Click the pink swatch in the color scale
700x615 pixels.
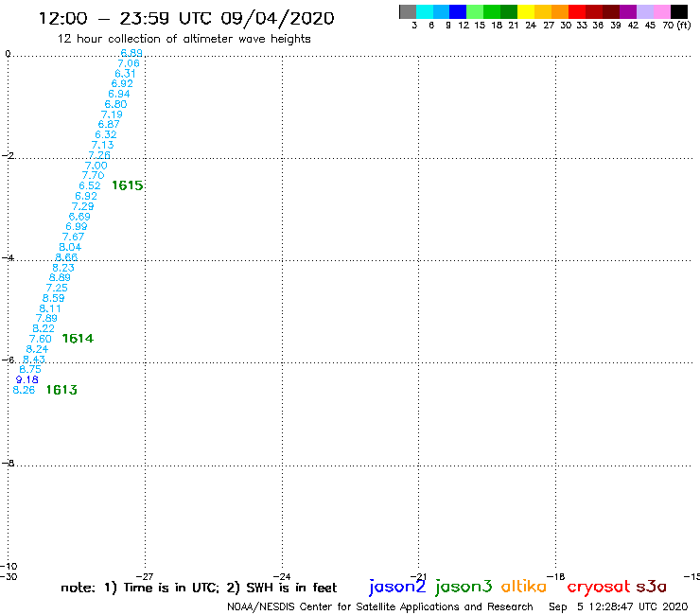pyautogui.click(x=662, y=11)
